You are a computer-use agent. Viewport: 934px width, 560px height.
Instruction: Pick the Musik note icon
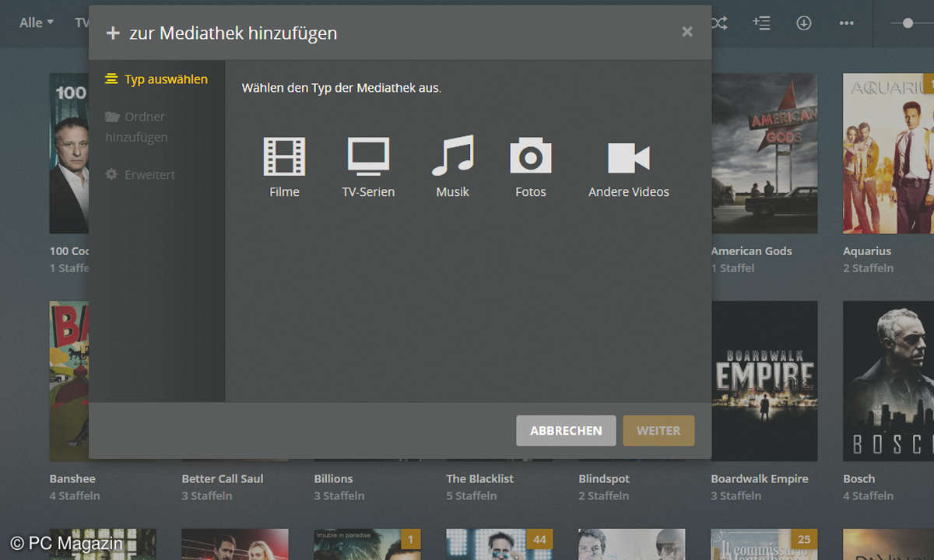coord(452,156)
